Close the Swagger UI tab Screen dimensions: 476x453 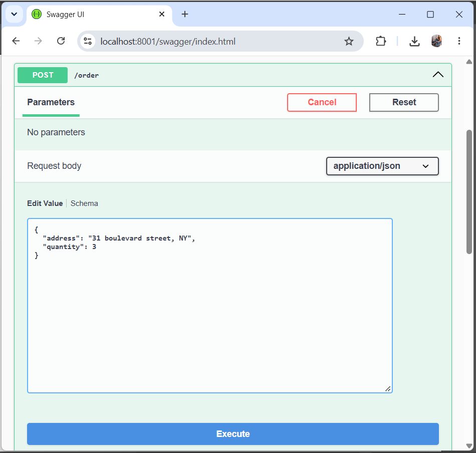pyautogui.click(x=162, y=14)
